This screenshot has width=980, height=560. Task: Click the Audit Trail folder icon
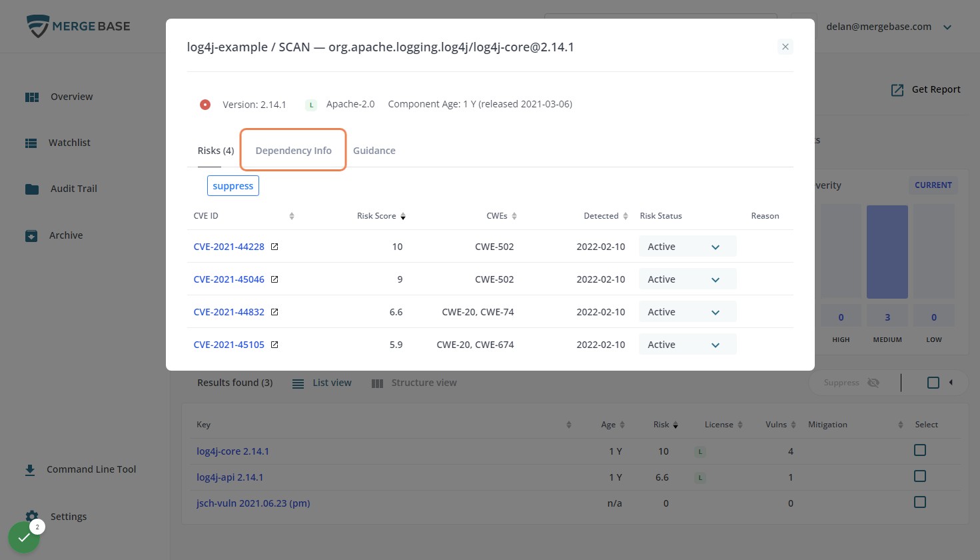(x=32, y=189)
